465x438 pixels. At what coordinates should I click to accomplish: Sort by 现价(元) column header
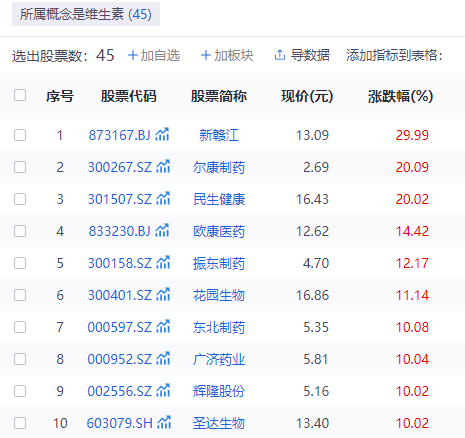coord(307,96)
